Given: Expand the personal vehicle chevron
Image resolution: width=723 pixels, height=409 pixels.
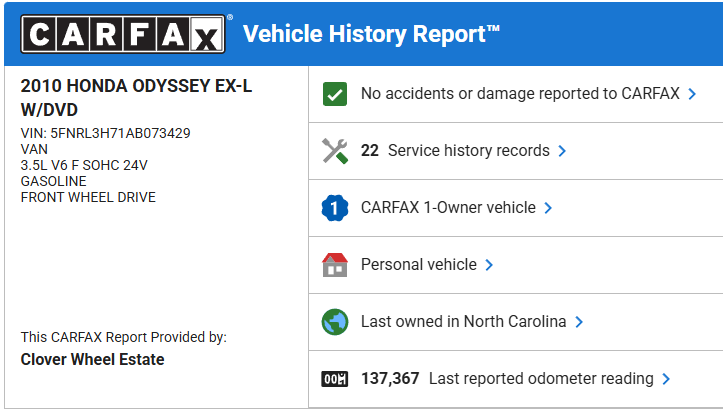Looking at the screenshot, I should pos(489,265).
